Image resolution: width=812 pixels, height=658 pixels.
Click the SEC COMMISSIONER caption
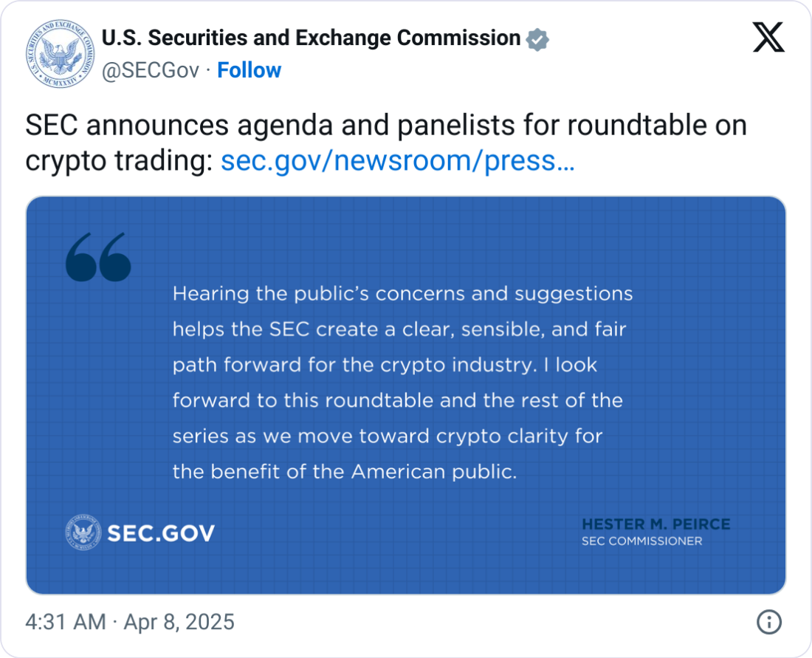click(x=641, y=541)
